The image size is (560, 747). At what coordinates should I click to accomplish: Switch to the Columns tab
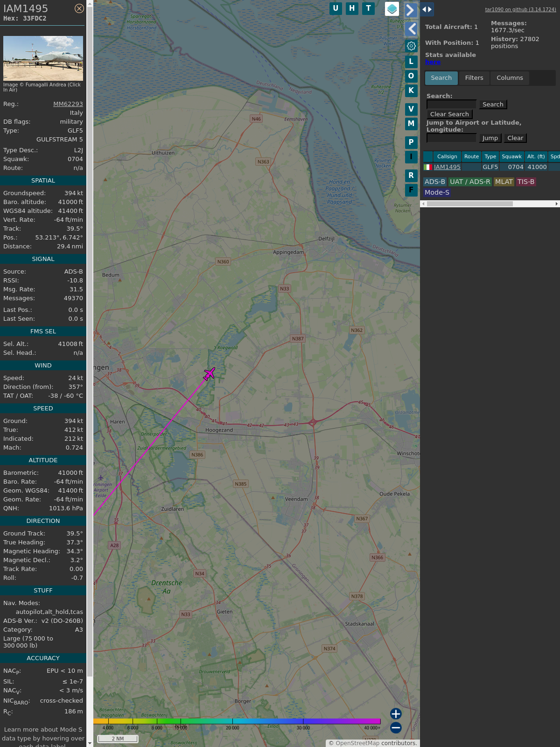tap(510, 78)
